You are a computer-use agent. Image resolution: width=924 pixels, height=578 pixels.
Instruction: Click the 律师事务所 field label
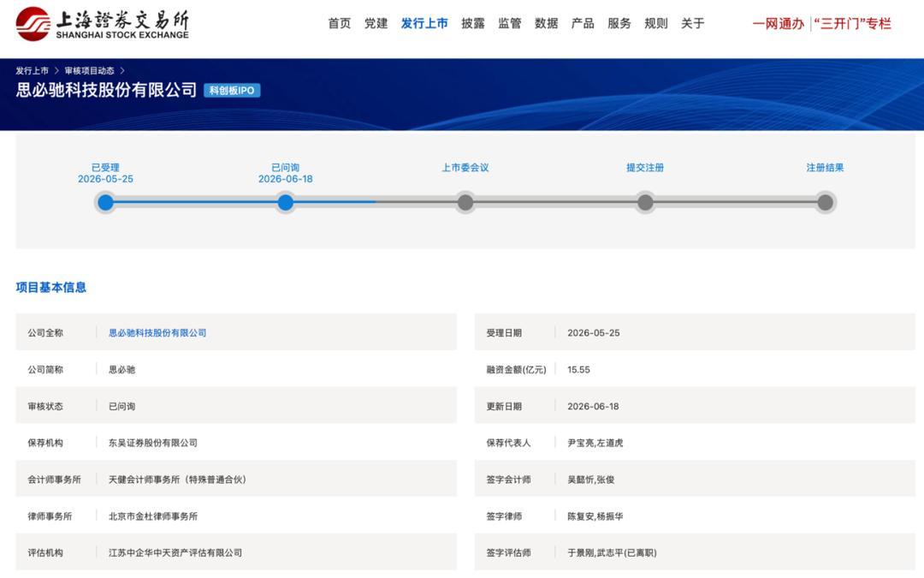tap(50, 516)
